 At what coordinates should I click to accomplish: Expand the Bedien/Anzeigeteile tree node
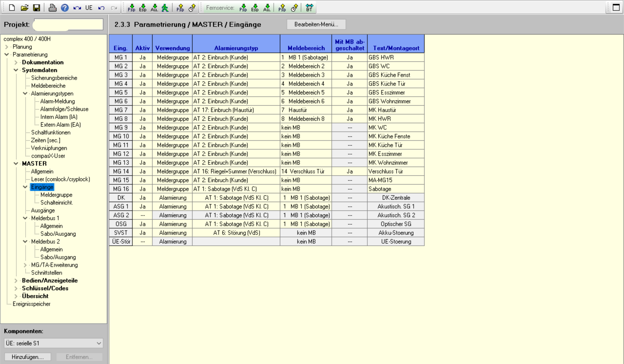point(16,281)
